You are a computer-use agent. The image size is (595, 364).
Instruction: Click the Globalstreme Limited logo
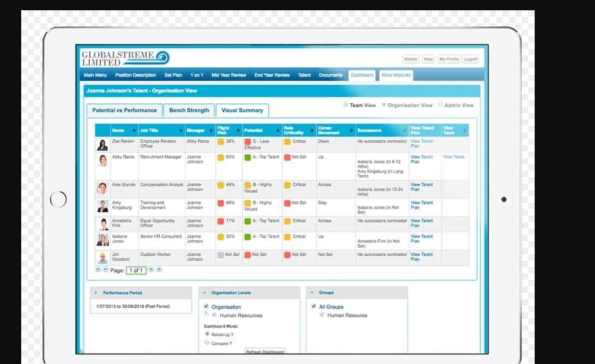point(125,58)
